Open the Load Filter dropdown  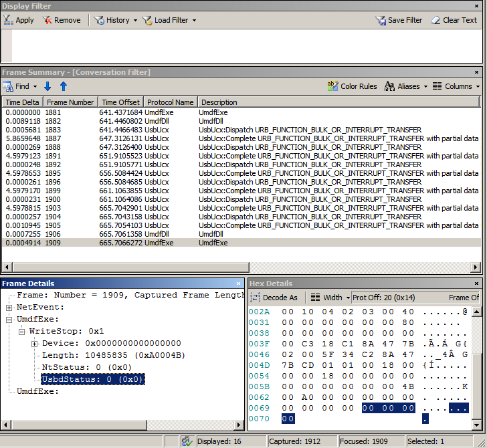[x=170, y=20]
